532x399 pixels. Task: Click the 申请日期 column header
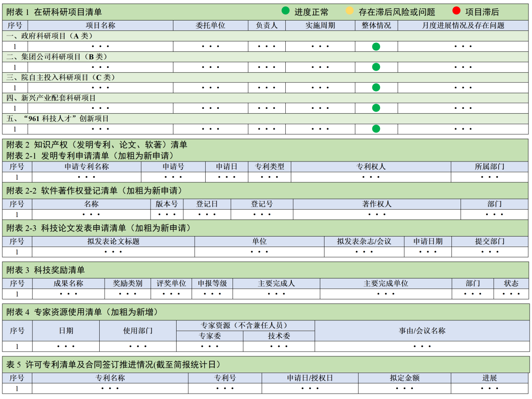click(428, 241)
